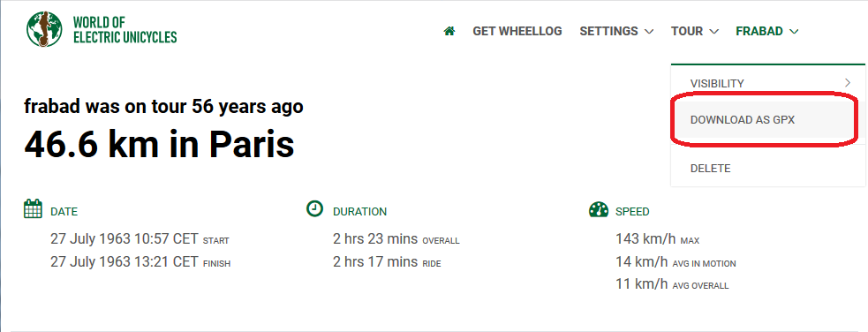Click the 46.6 km in Paris heading
Image resolution: width=868 pixels, height=332 pixels.
point(160,144)
